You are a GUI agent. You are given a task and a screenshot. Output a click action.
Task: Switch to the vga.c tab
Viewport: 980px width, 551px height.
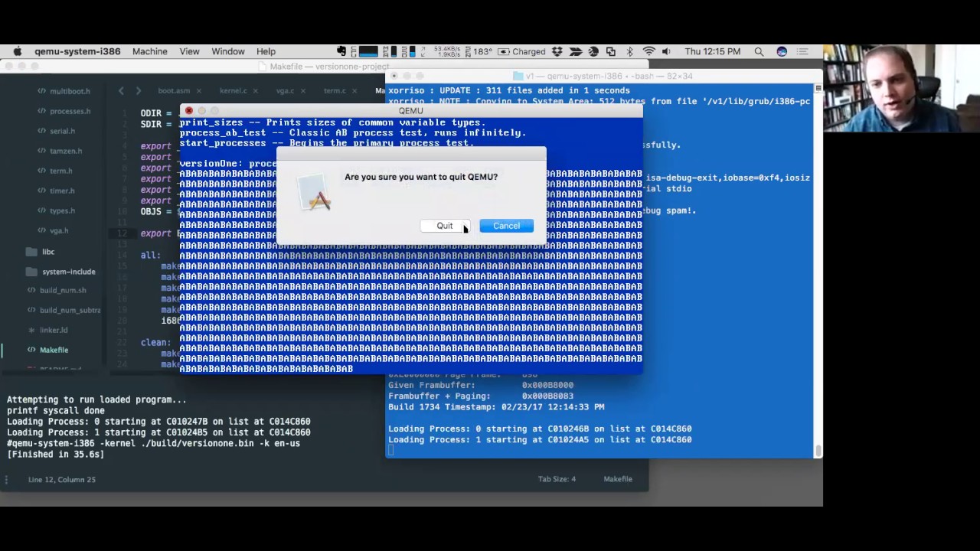click(x=285, y=90)
